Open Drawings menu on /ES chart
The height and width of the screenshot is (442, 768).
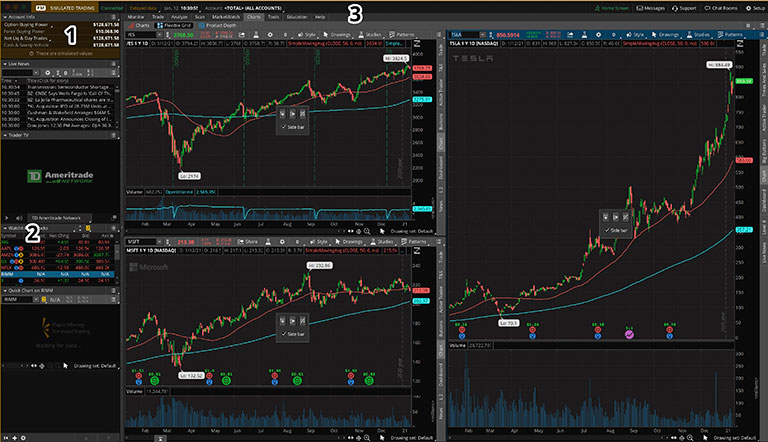tap(336, 35)
